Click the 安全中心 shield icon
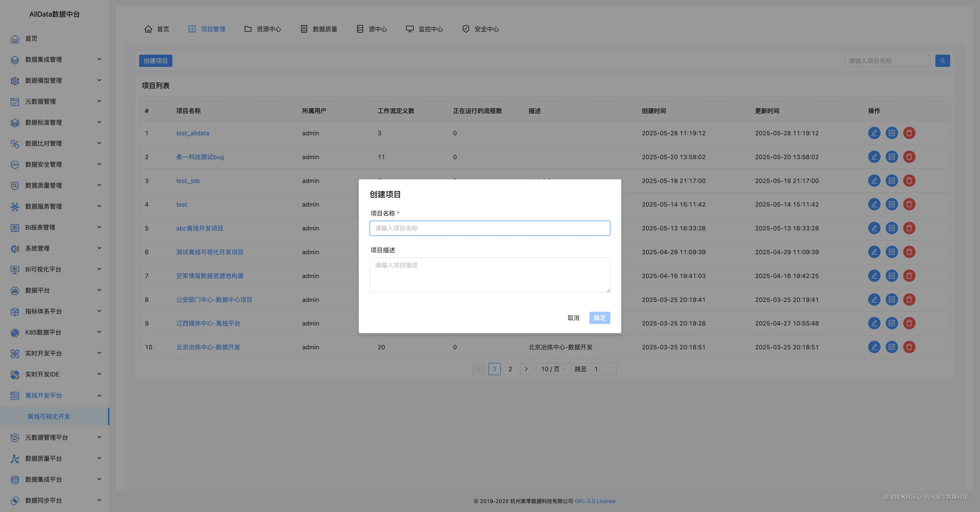980x512 pixels. (466, 29)
